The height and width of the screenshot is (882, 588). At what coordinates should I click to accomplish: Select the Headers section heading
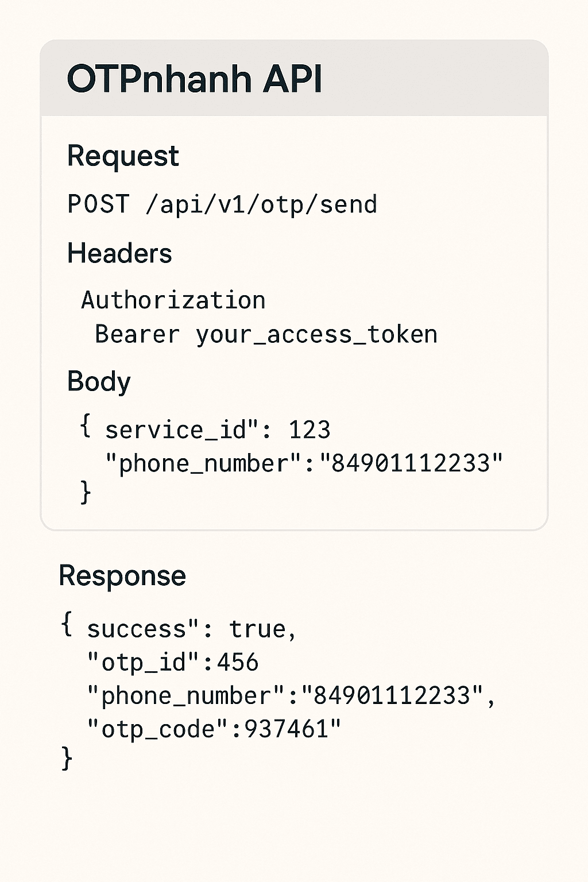(119, 253)
